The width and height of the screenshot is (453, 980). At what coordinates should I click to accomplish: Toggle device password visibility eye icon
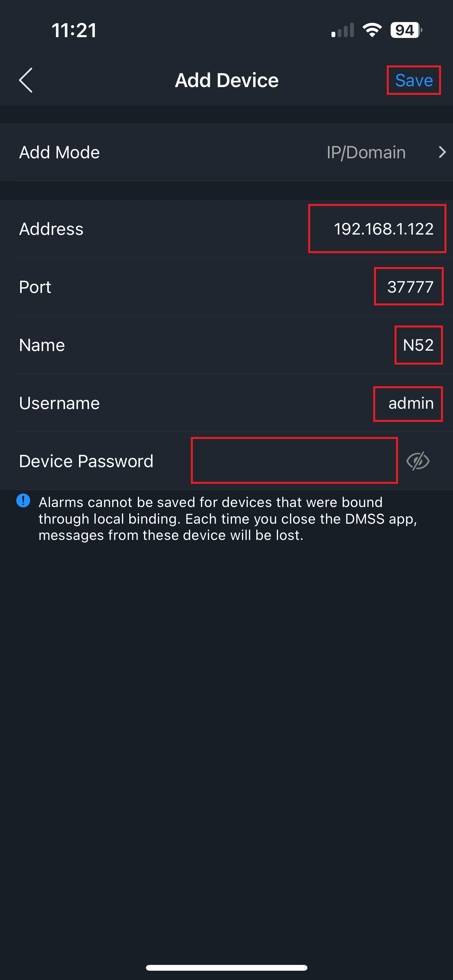[x=418, y=461]
